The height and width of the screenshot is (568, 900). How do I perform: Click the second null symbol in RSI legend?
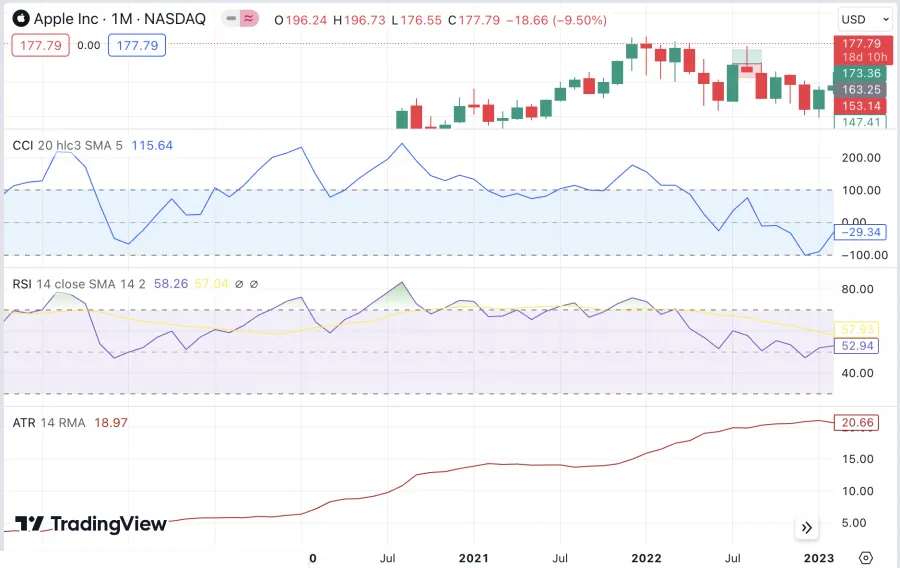pos(254,284)
